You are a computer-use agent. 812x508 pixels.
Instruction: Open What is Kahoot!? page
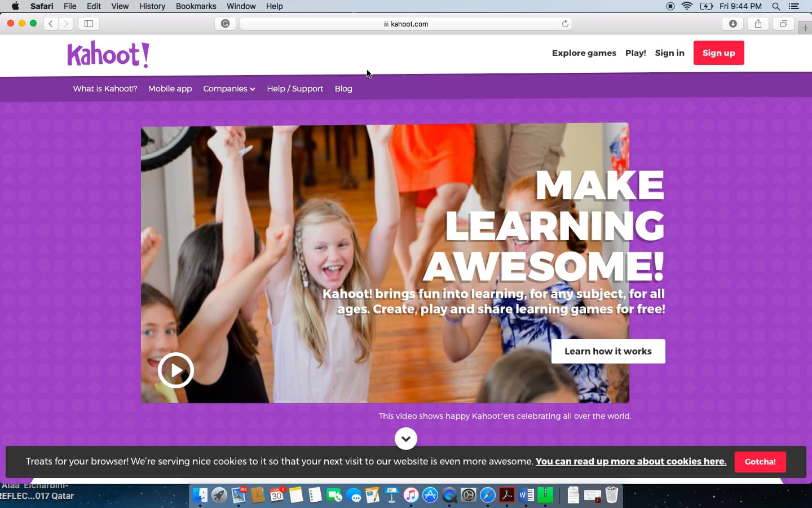click(x=105, y=89)
